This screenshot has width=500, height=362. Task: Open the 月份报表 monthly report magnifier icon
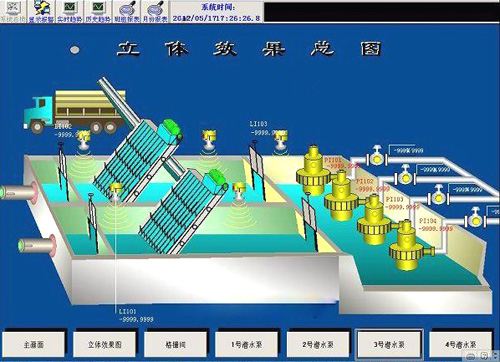pos(155,11)
